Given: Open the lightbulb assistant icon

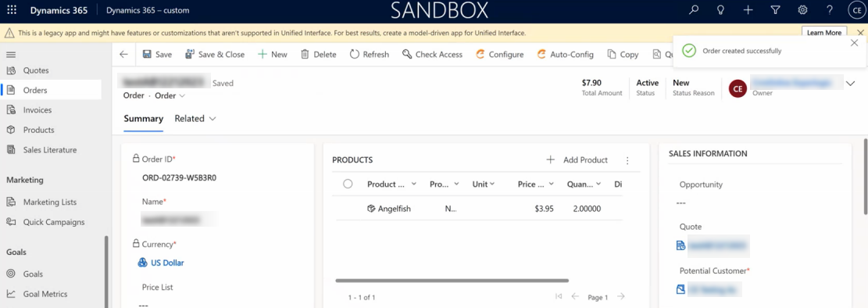Looking at the screenshot, I should (x=721, y=10).
